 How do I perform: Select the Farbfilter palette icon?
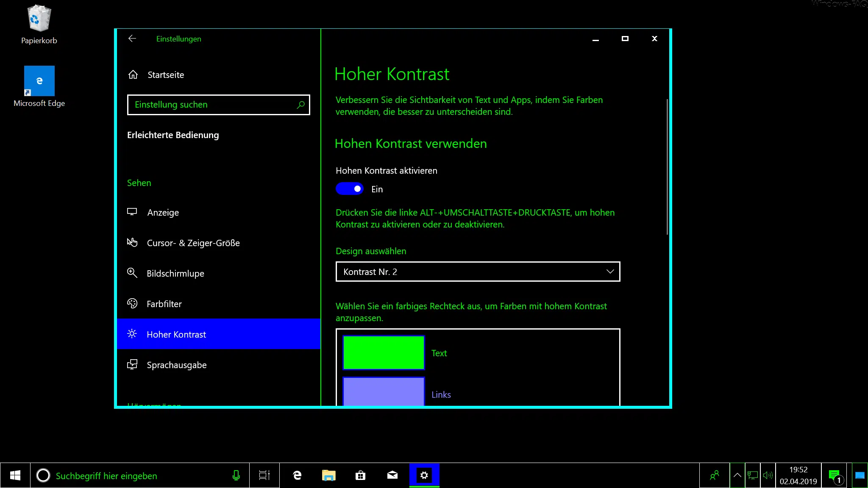pyautogui.click(x=133, y=303)
